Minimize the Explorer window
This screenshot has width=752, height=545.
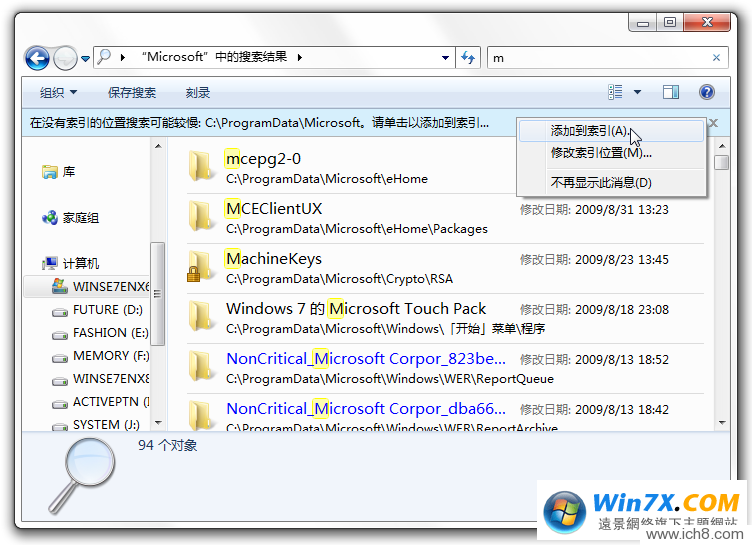click(643, 23)
